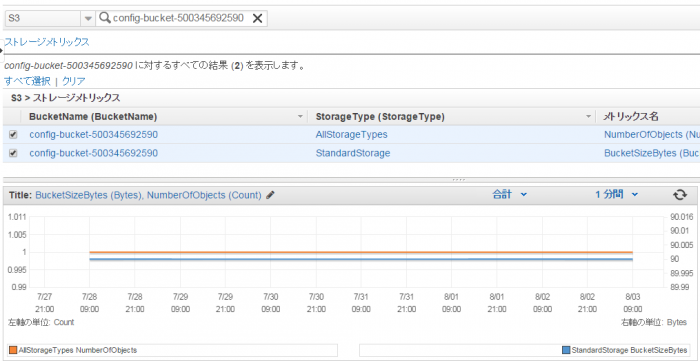Click the すべて選択 link

(27, 81)
